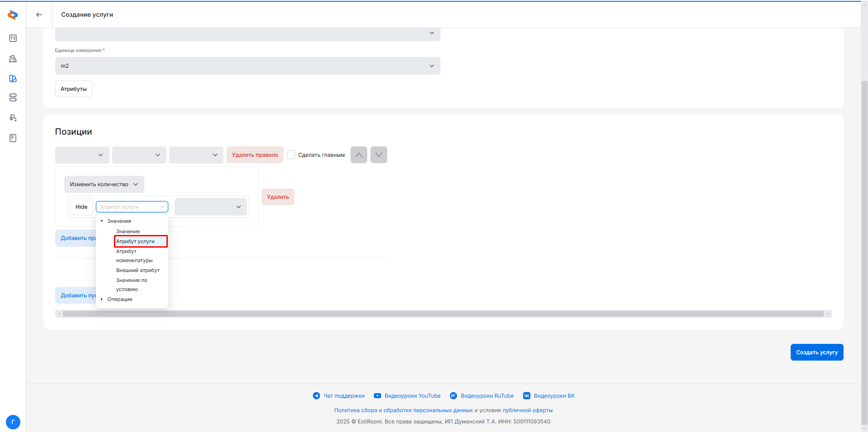Open the buildings sidebar icon
The width and height of the screenshot is (868, 432).
coord(13,59)
